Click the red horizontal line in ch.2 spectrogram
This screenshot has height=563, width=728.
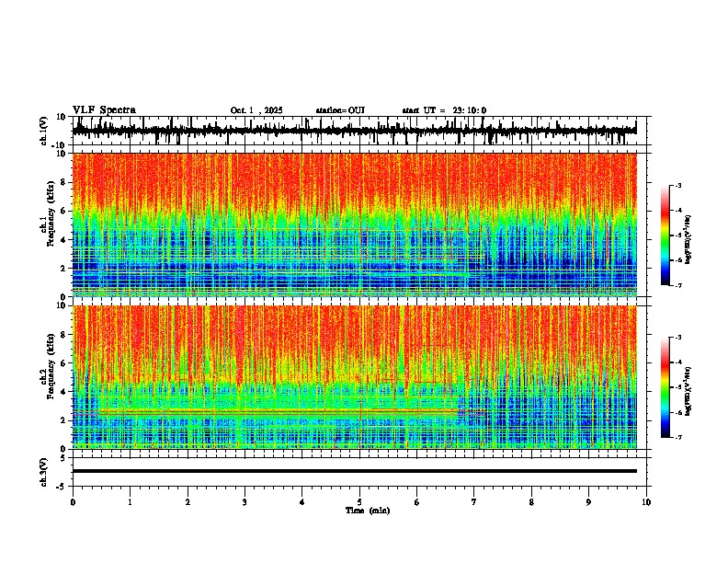pos(279,410)
